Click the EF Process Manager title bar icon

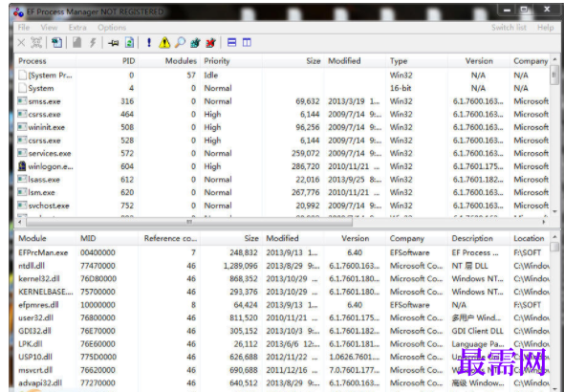(18, 12)
